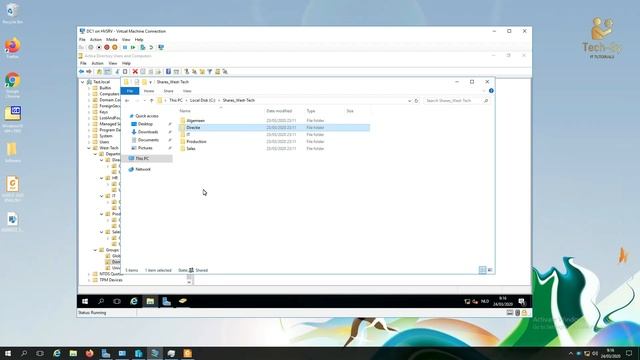Click the VM Checkpoint toolbar icon
The width and height of the screenshot is (640, 360).
point(143,47)
